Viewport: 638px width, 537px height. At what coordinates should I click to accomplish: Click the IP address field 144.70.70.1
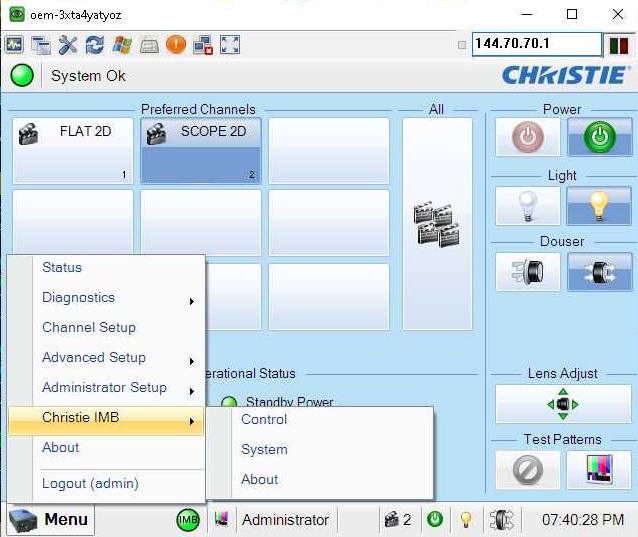click(x=537, y=44)
